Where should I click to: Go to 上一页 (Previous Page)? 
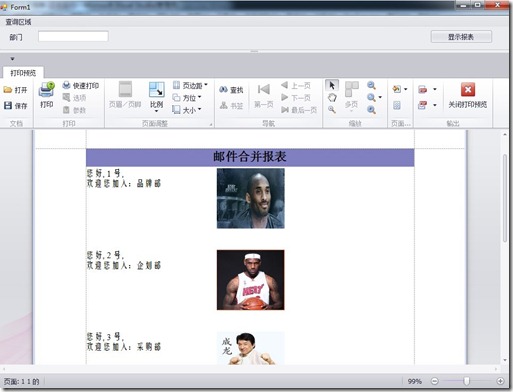[296, 86]
